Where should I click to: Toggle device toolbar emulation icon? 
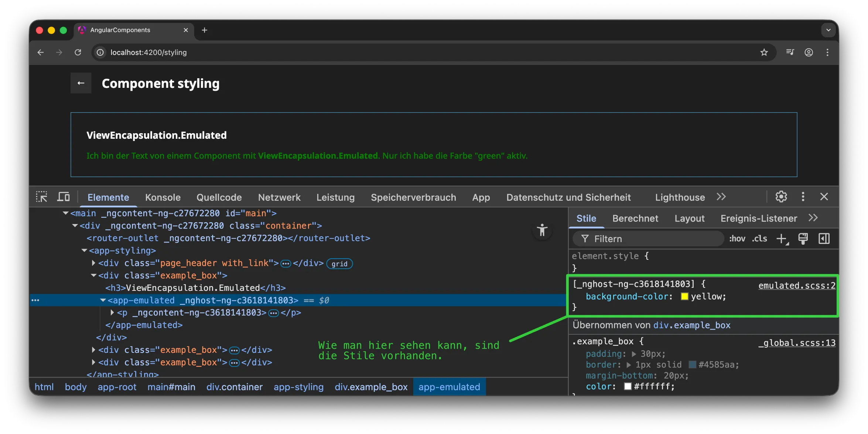coord(63,197)
